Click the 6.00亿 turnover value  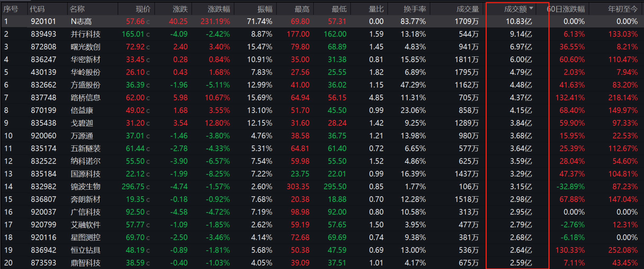(521, 60)
